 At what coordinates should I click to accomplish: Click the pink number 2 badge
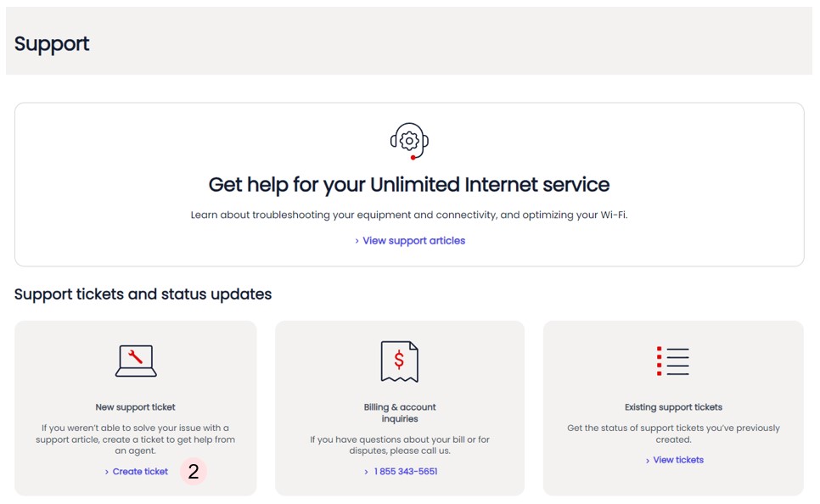coord(194,472)
